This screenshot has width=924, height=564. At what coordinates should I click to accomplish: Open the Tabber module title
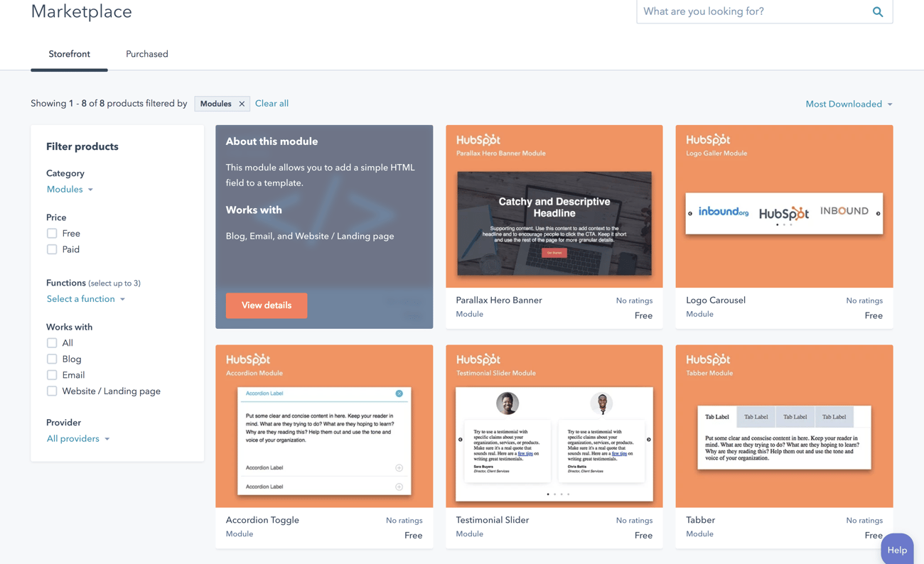pos(700,520)
